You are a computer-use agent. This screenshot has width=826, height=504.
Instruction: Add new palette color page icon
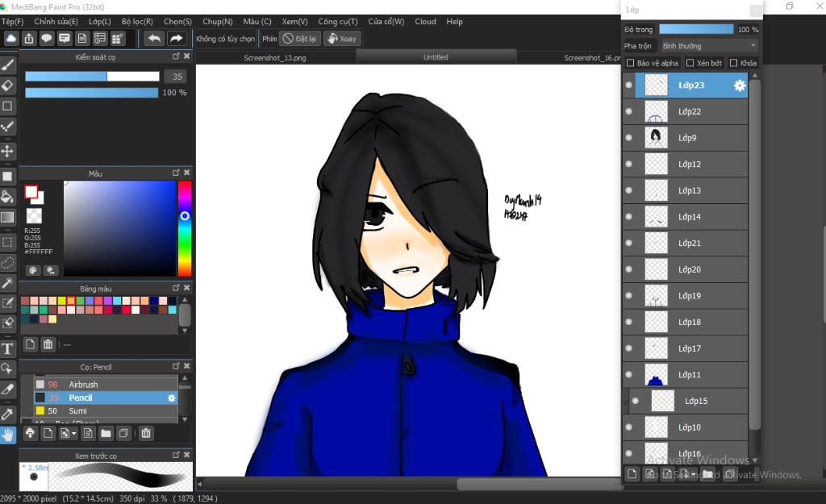tap(31, 344)
